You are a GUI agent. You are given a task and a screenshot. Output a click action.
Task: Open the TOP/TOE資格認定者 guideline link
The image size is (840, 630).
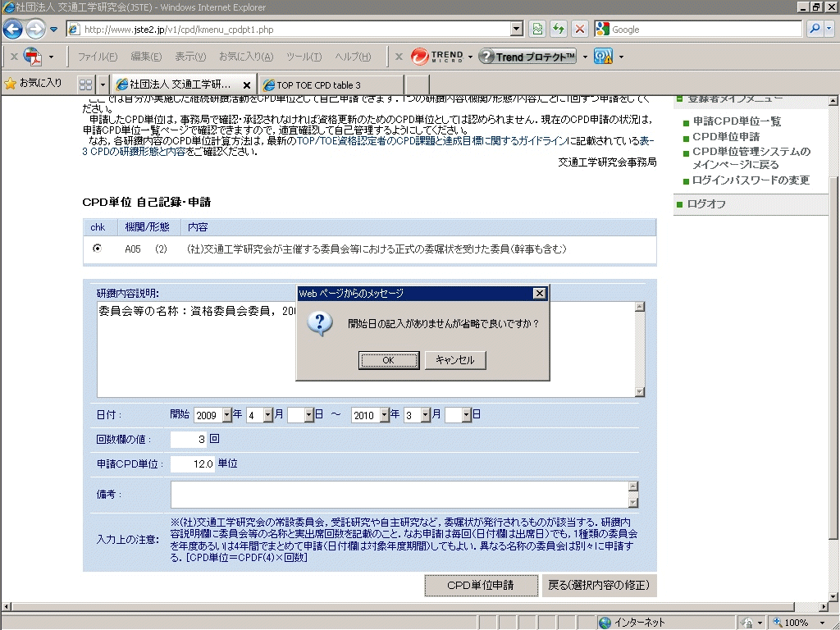(431, 140)
